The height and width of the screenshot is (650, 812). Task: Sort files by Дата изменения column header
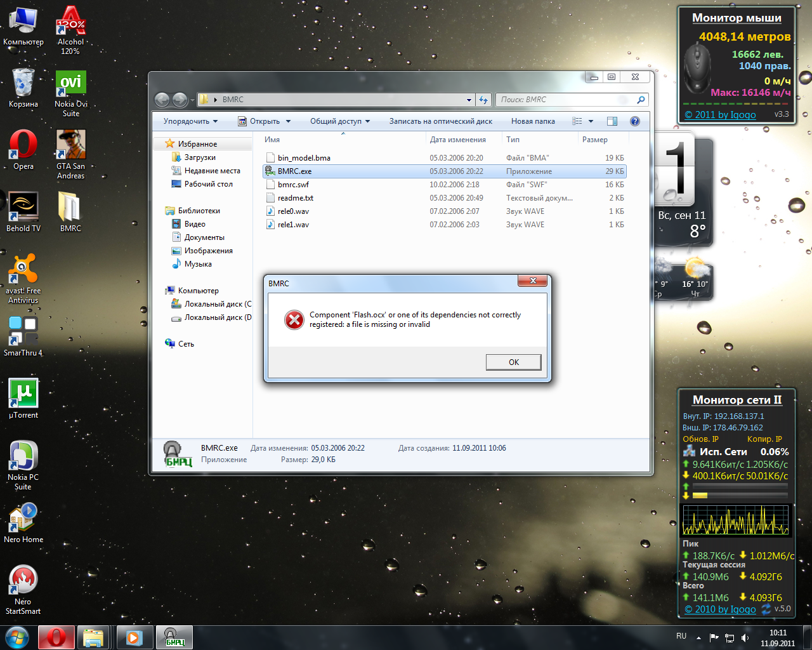click(457, 140)
